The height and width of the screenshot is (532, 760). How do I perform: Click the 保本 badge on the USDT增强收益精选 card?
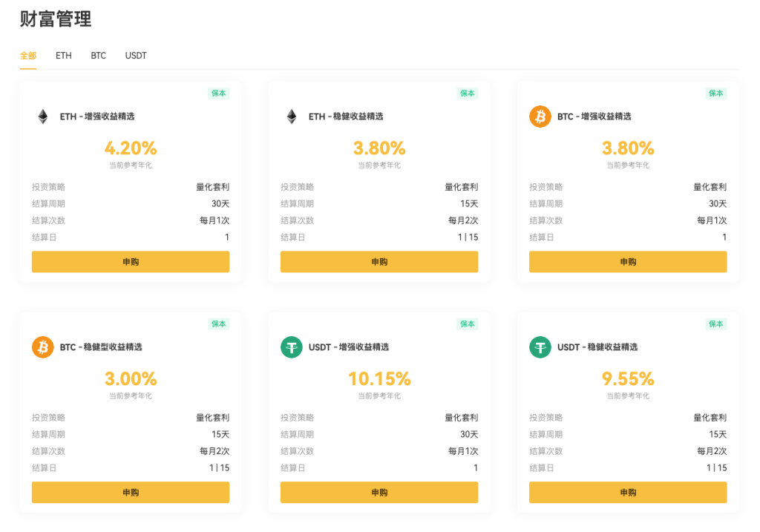pyautogui.click(x=467, y=324)
